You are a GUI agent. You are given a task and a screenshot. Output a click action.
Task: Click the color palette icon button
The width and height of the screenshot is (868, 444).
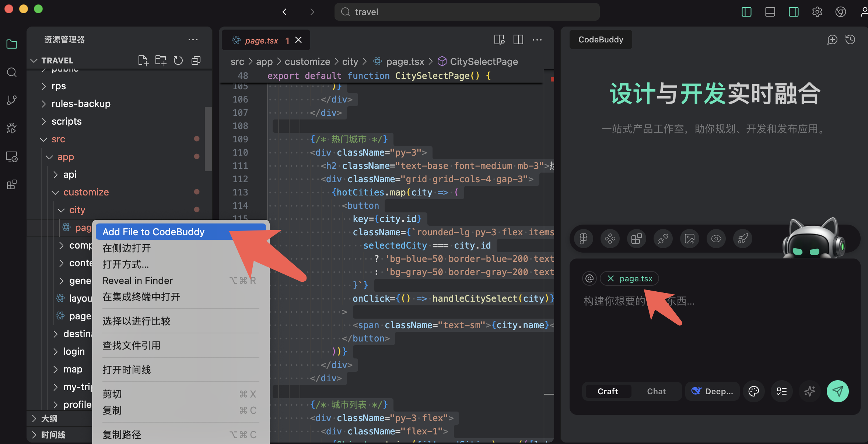click(x=754, y=391)
